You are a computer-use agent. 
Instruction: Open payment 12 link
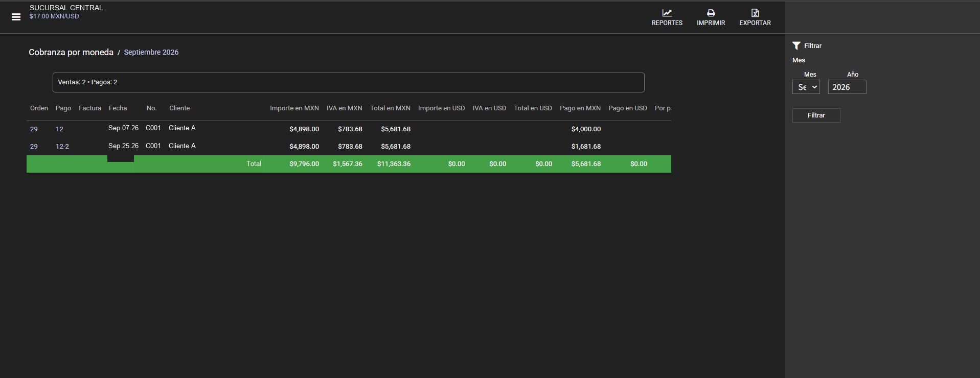click(x=59, y=129)
